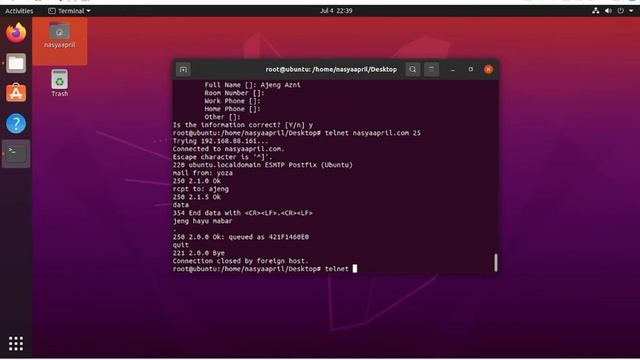Open the Terminal app menu in the top bar

coord(69,11)
